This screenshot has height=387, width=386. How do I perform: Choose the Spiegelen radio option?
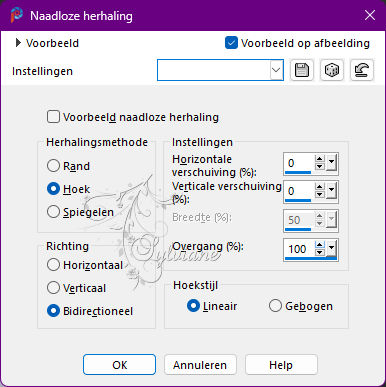click(x=53, y=212)
